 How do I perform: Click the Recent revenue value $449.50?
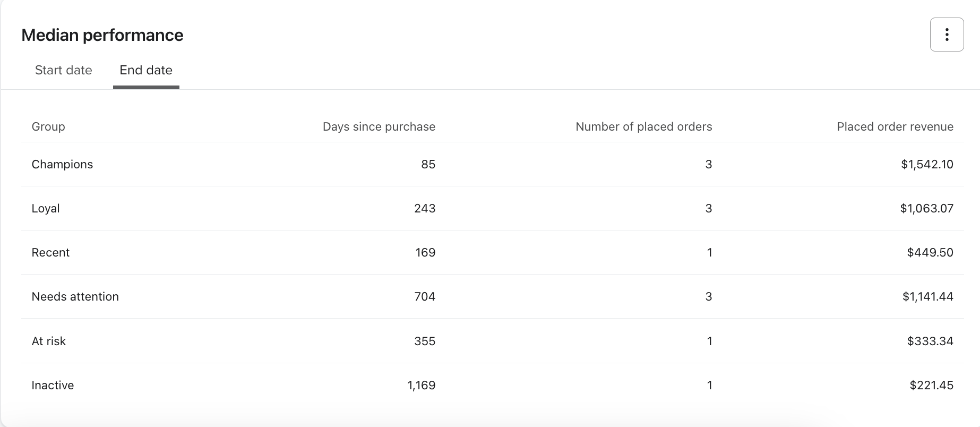[x=930, y=252]
